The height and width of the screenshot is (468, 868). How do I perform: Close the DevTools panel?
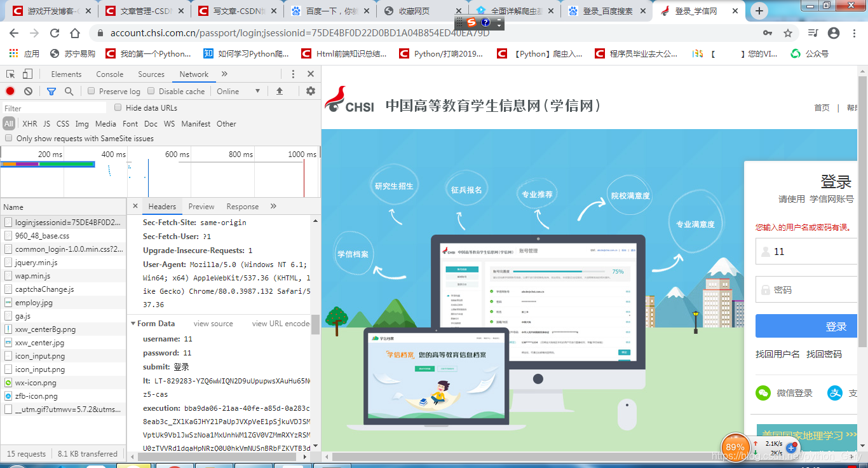pyautogui.click(x=311, y=74)
